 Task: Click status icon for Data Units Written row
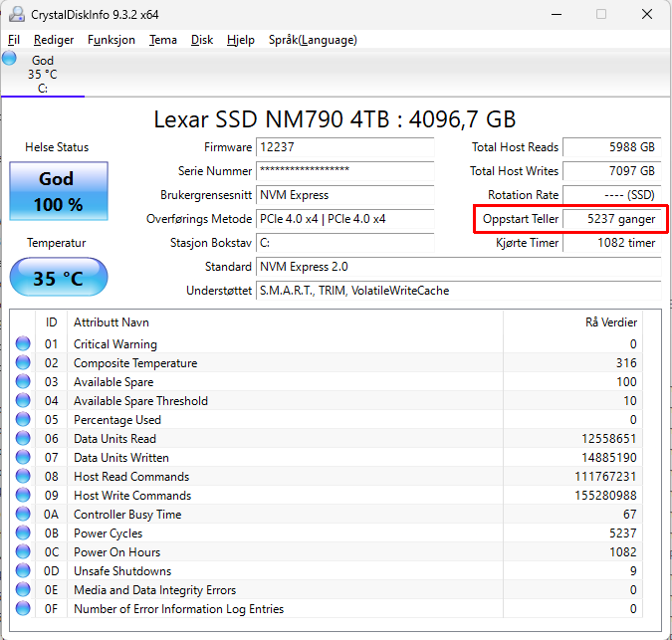[23, 457]
